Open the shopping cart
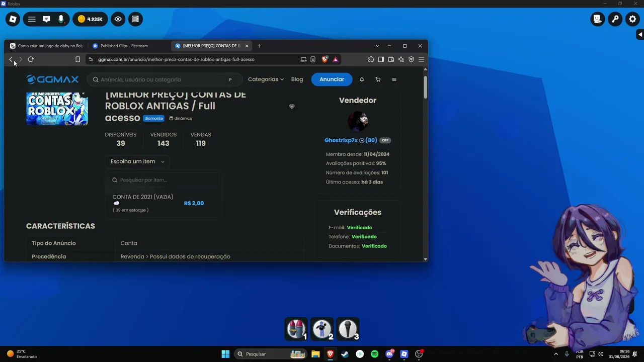This screenshot has height=362, width=644. click(378, 79)
